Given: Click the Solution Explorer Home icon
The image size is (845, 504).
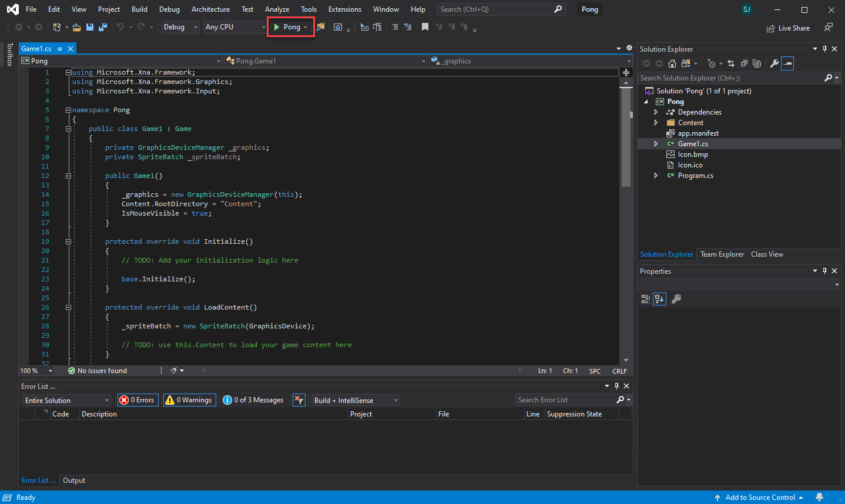Looking at the screenshot, I should point(672,63).
